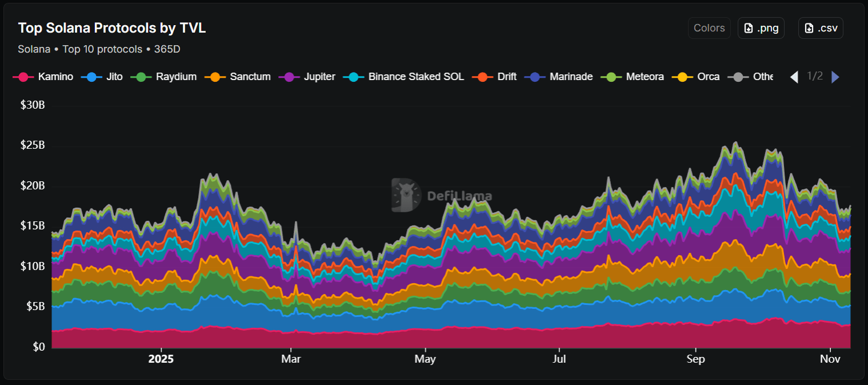This screenshot has height=385, width=868.
Task: Click the left legend pagination arrow
Action: pos(794,76)
